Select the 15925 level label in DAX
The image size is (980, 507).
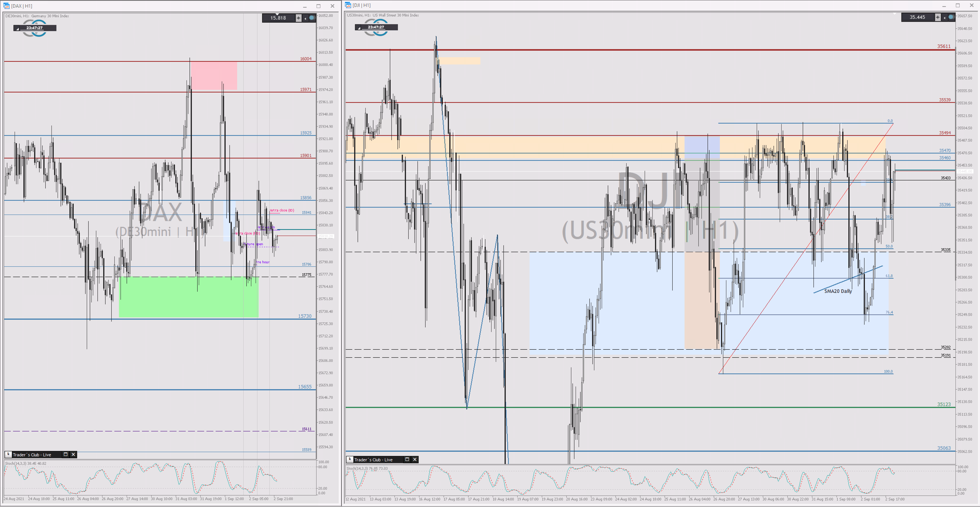pyautogui.click(x=306, y=133)
